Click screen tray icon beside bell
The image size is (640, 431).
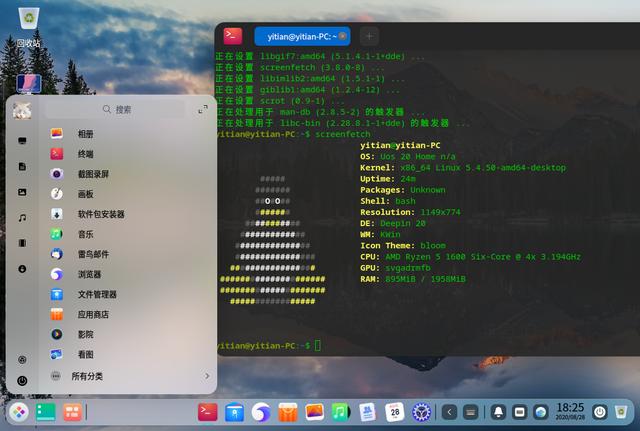point(520,412)
